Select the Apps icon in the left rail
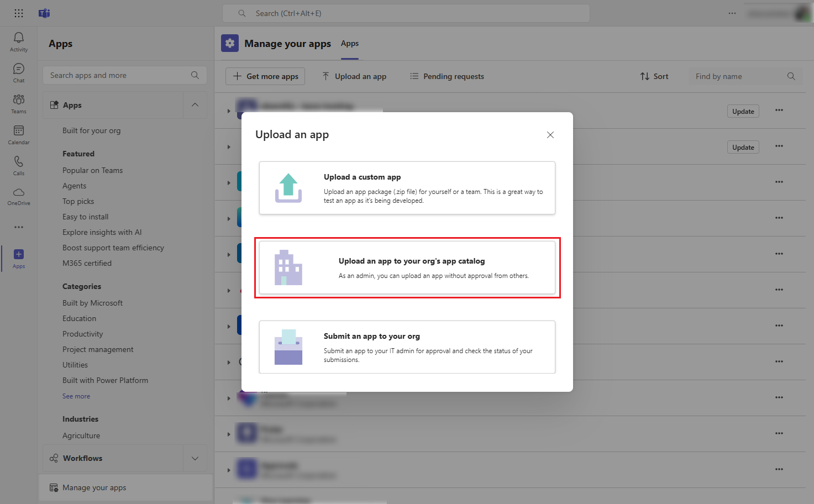 [18, 257]
